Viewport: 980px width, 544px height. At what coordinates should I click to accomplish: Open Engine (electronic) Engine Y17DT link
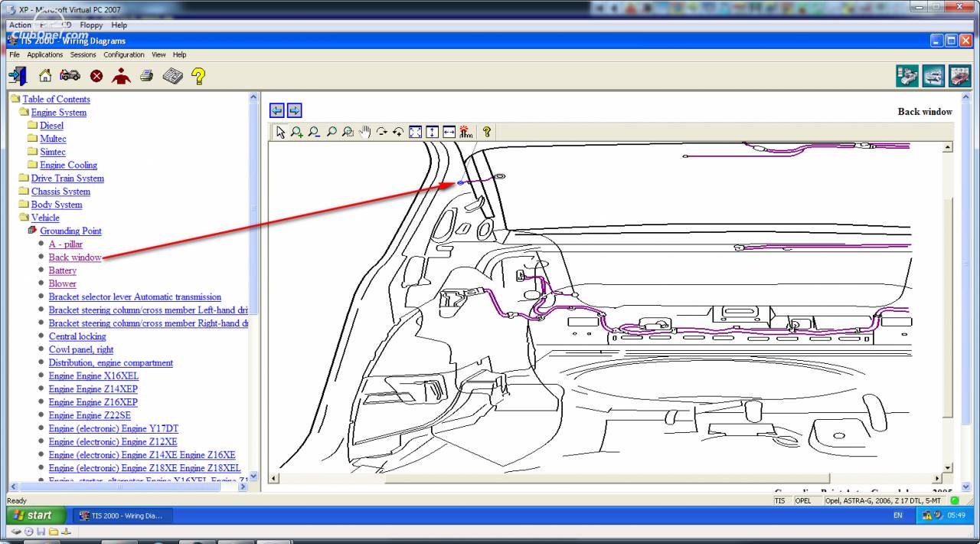click(x=113, y=428)
